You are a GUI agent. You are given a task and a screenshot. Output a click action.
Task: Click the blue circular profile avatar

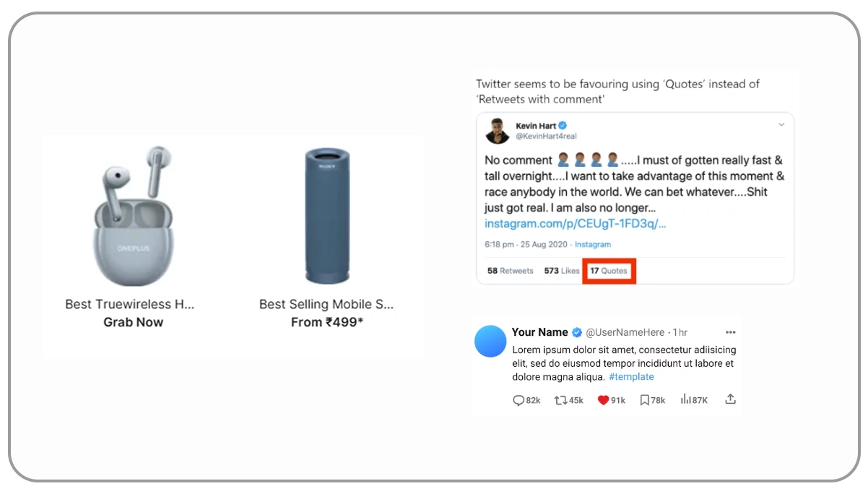pyautogui.click(x=490, y=341)
